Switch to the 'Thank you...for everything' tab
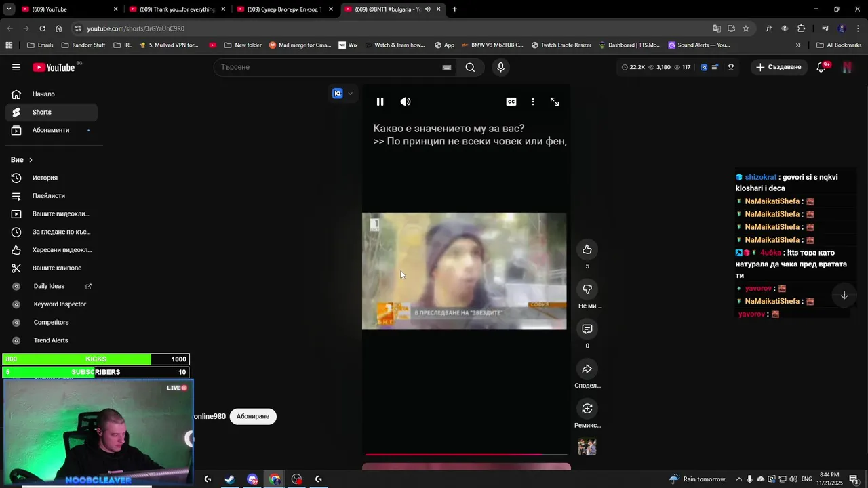 [x=176, y=9]
